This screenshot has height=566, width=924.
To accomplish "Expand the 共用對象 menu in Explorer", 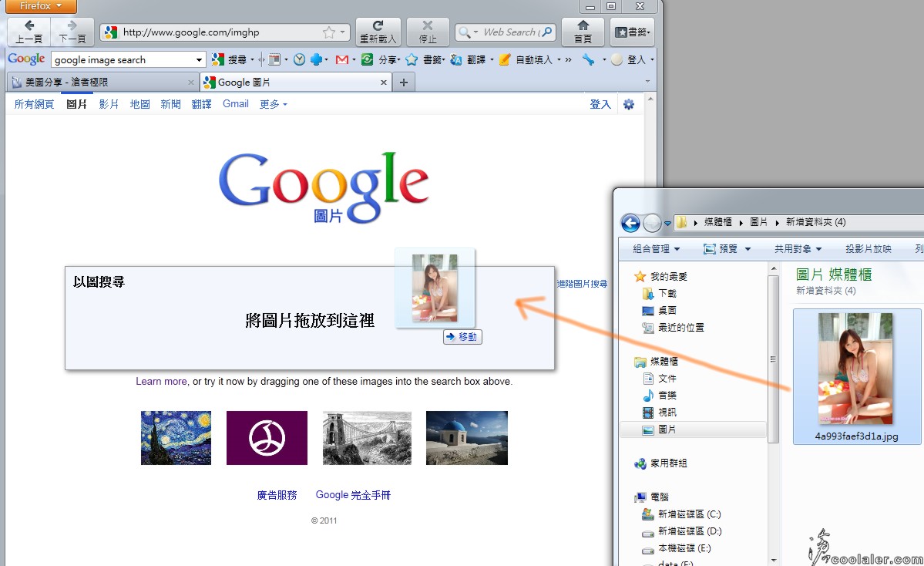I will click(x=798, y=249).
